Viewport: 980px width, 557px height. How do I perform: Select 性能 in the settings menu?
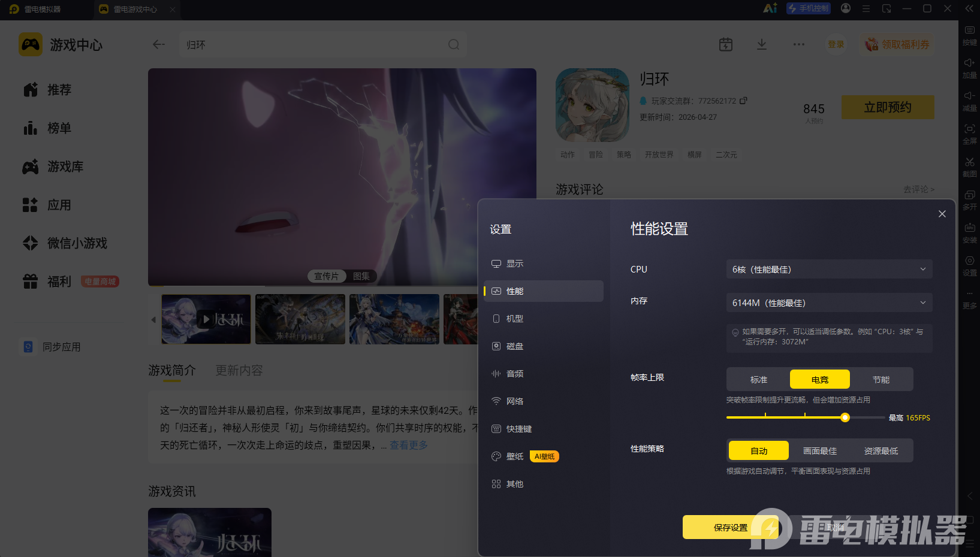point(543,291)
